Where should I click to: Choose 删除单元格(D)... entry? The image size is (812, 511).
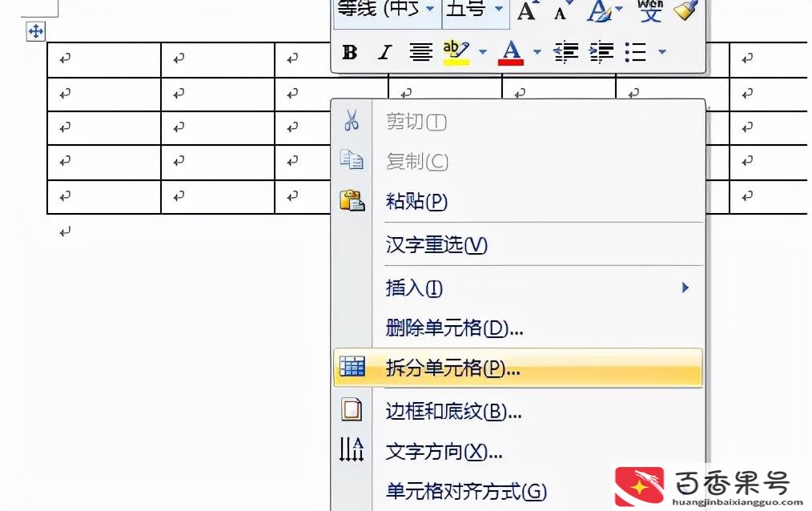point(518,328)
